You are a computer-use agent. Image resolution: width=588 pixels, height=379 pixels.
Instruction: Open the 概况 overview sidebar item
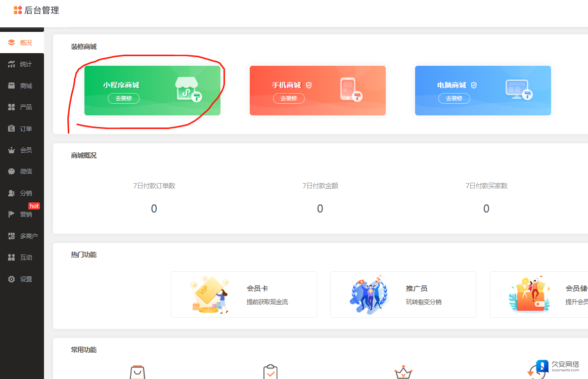pyautogui.click(x=22, y=43)
